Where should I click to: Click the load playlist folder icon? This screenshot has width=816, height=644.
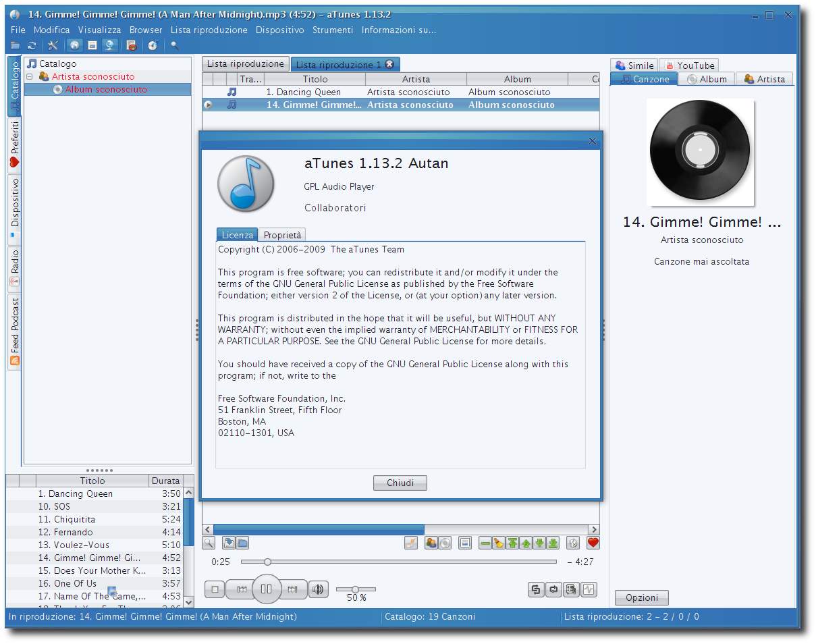[242, 543]
